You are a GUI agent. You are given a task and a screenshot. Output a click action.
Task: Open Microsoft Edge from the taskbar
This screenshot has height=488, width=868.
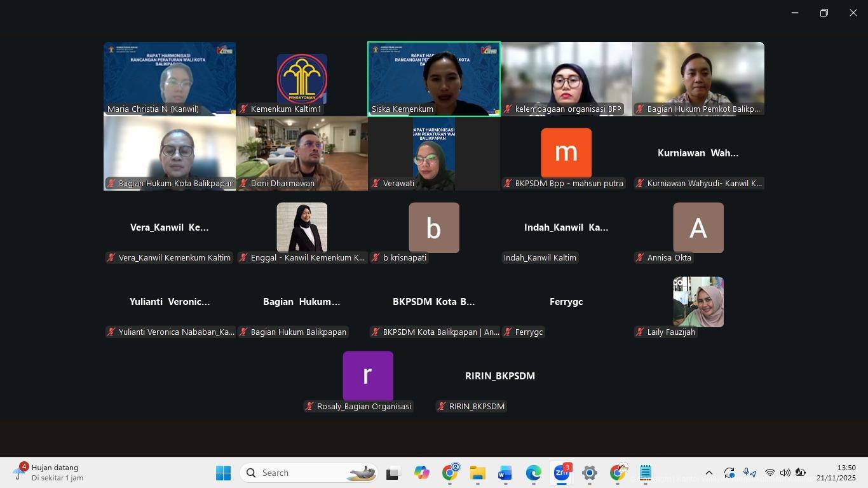click(533, 473)
